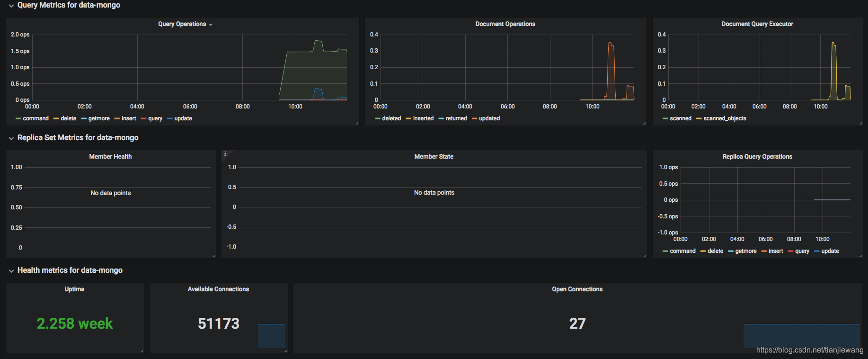This screenshot has height=359, width=868.
Task: Click the 2.258 week uptime value
Action: (x=75, y=323)
